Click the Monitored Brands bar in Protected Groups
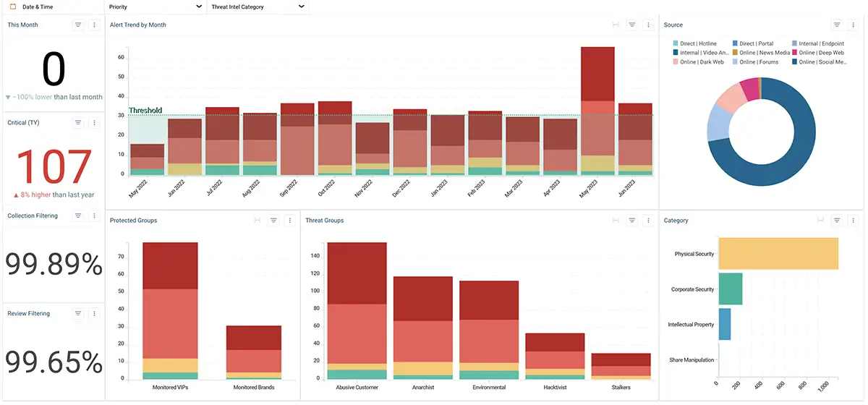Viewport: 868px width, 405px height. pos(254,352)
